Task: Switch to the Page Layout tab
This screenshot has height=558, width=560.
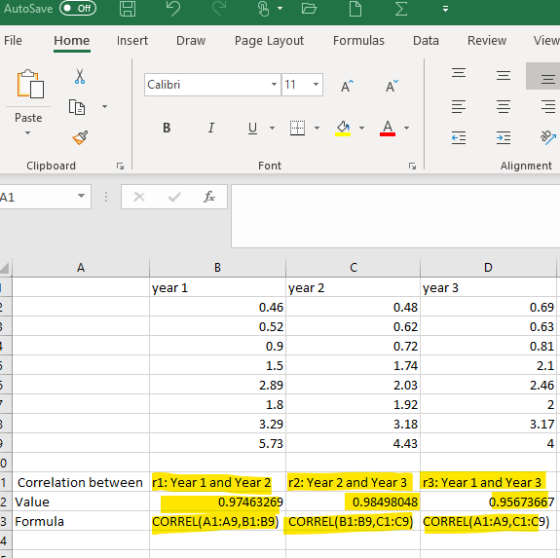Action: [x=269, y=41]
